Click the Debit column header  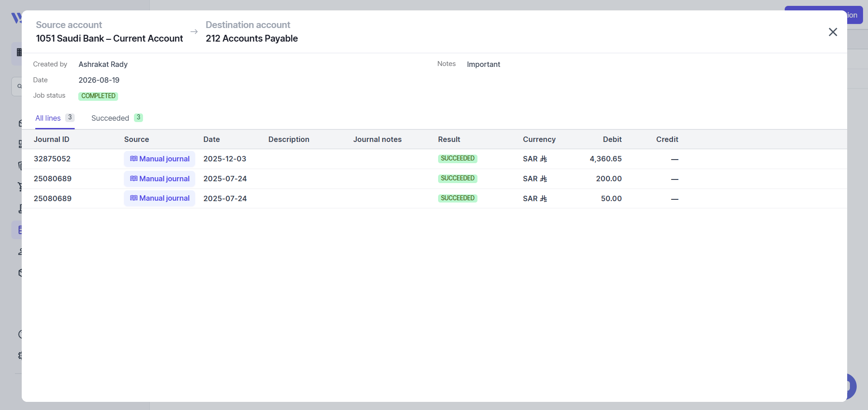pos(612,139)
